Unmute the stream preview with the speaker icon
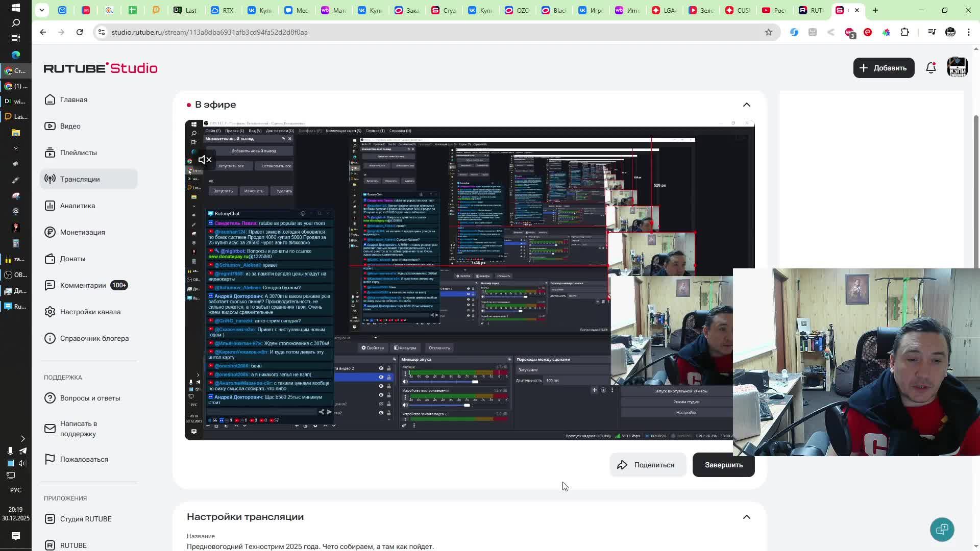Screen dimensions: 980x551 pyautogui.click(x=205, y=160)
